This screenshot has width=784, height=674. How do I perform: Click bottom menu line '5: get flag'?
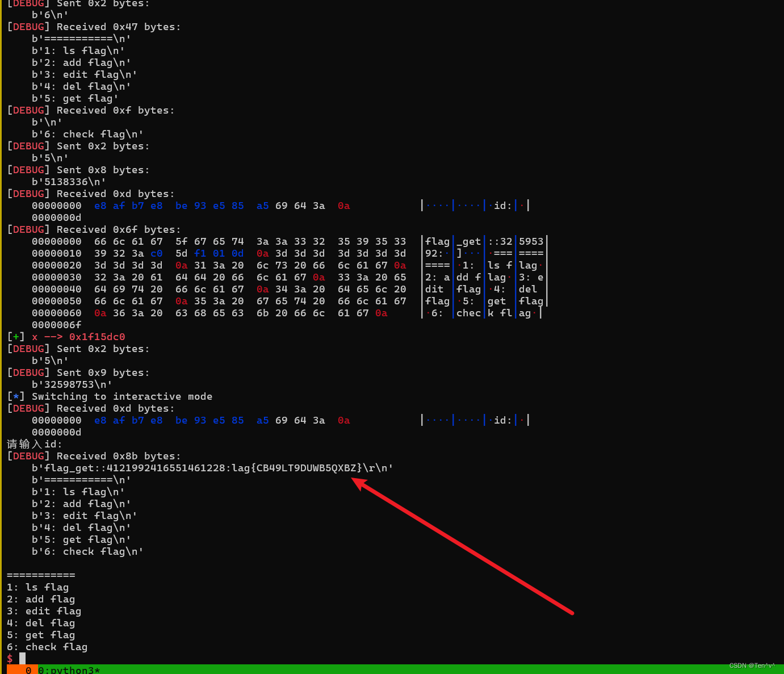point(41,635)
